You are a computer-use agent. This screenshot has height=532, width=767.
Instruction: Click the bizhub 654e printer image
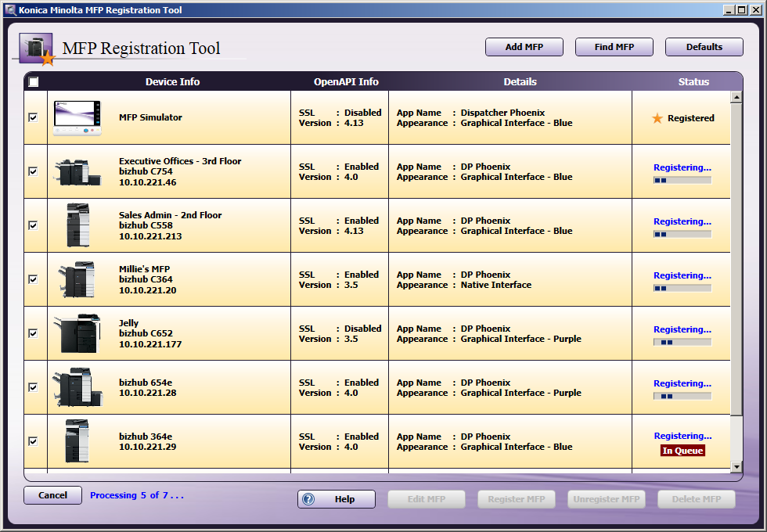(x=77, y=387)
